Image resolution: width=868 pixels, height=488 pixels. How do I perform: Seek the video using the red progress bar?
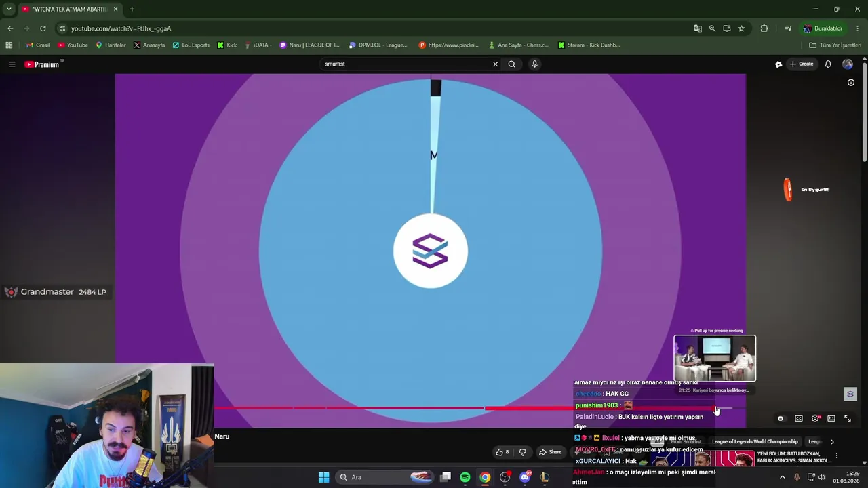480,408
